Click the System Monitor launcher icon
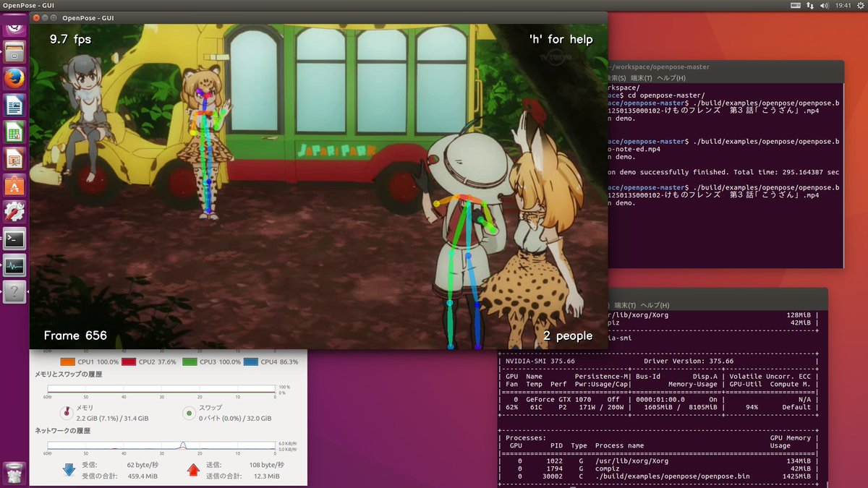The image size is (868, 488). 14,265
